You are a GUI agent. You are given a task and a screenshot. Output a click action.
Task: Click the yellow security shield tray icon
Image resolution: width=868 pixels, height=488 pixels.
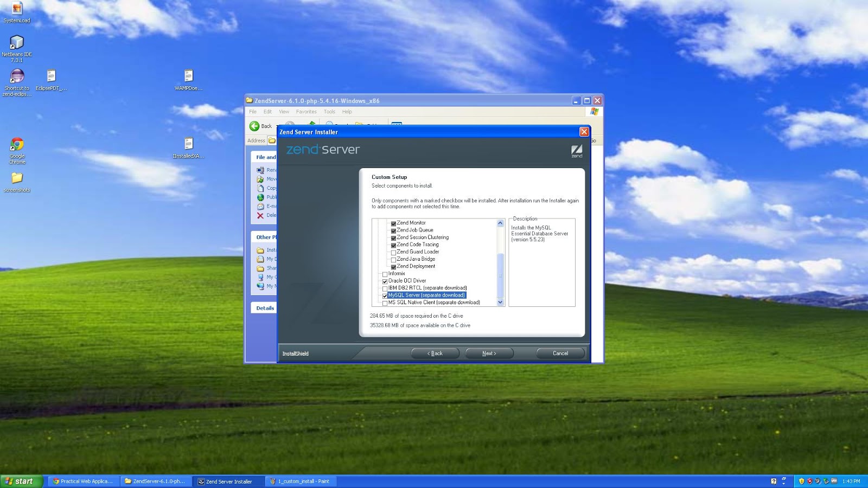pyautogui.click(x=802, y=481)
